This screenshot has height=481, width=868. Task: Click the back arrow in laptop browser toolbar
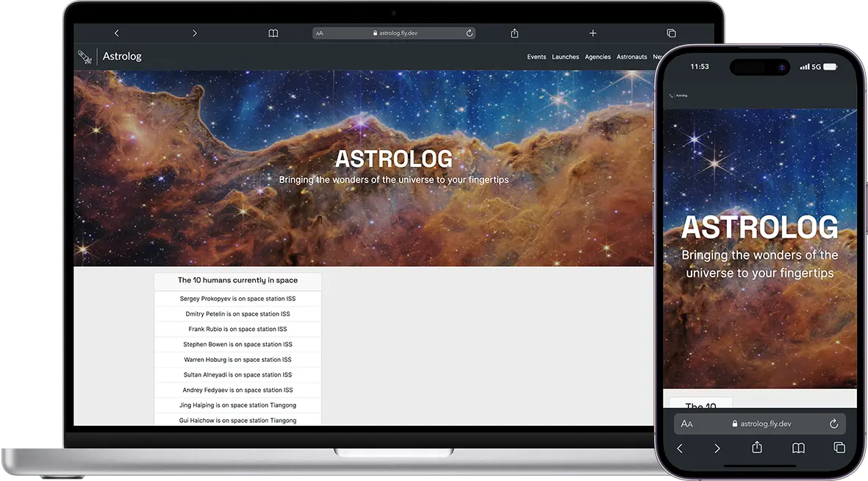pyautogui.click(x=116, y=33)
